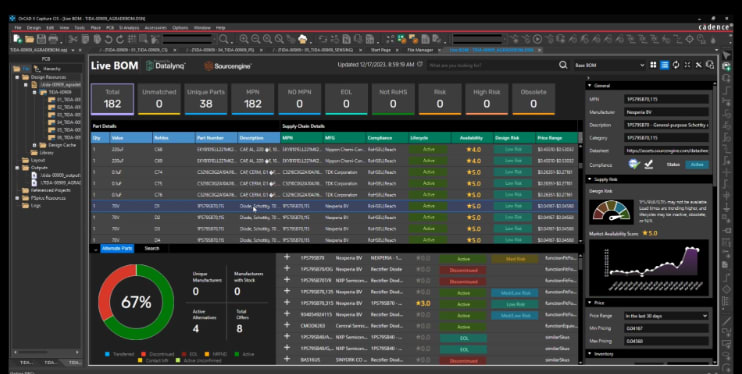Switch Live BOM to list view
742x374 pixels.
coord(664,65)
